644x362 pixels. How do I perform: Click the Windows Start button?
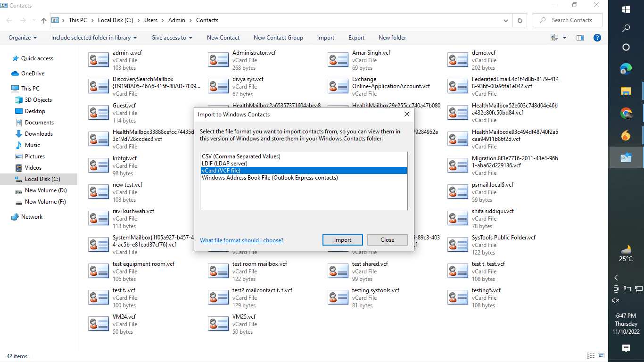(626, 9)
